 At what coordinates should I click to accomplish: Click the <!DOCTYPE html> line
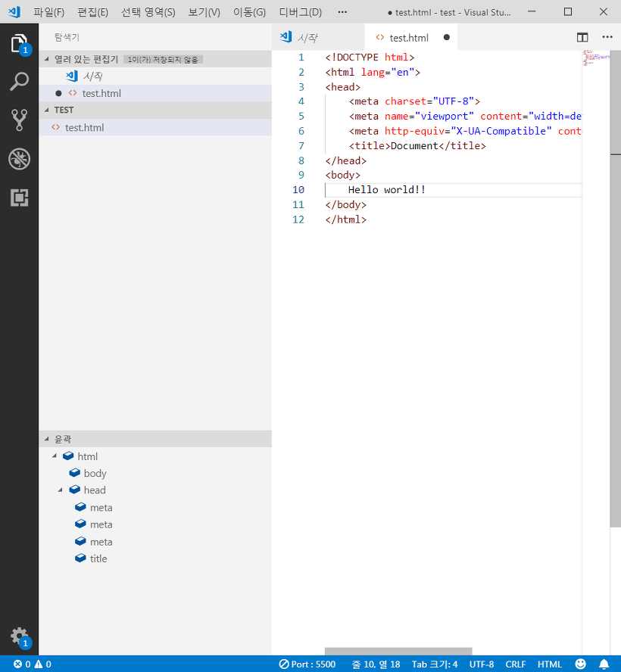pos(370,58)
